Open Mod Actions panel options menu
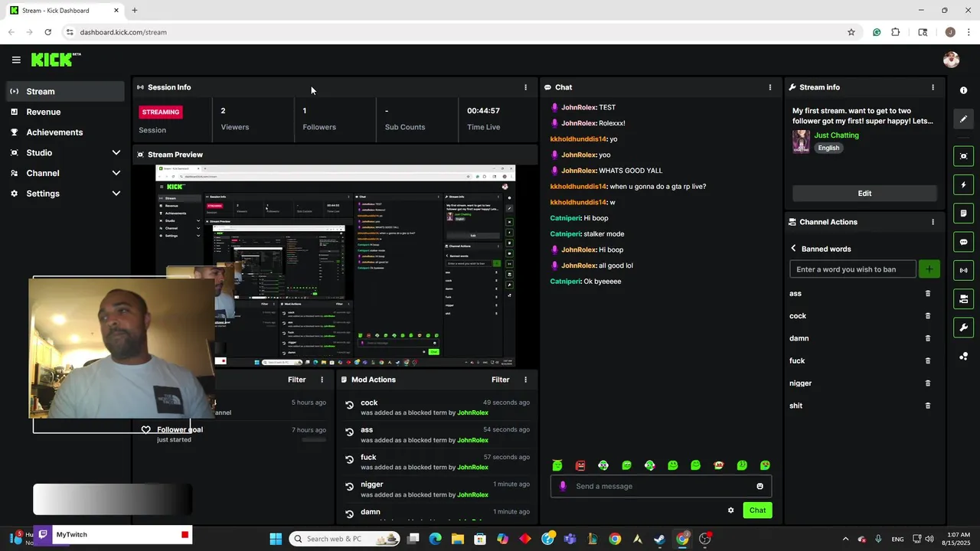 click(x=525, y=380)
